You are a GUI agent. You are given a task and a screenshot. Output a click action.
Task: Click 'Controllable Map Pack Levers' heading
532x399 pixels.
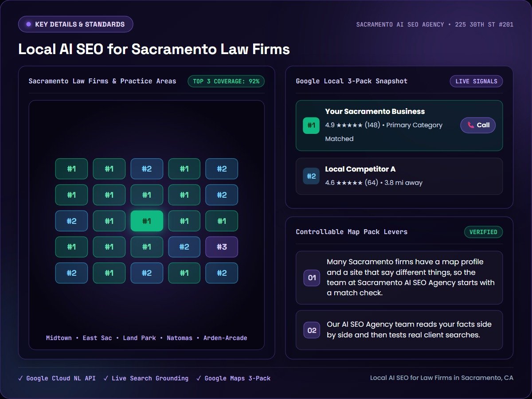[352, 232]
